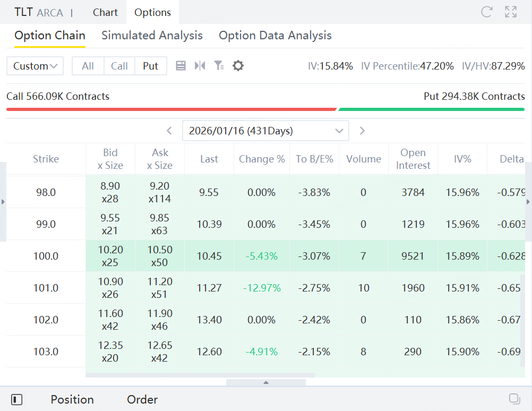Click the list layout view icon
532x411 pixels.
pos(181,66)
